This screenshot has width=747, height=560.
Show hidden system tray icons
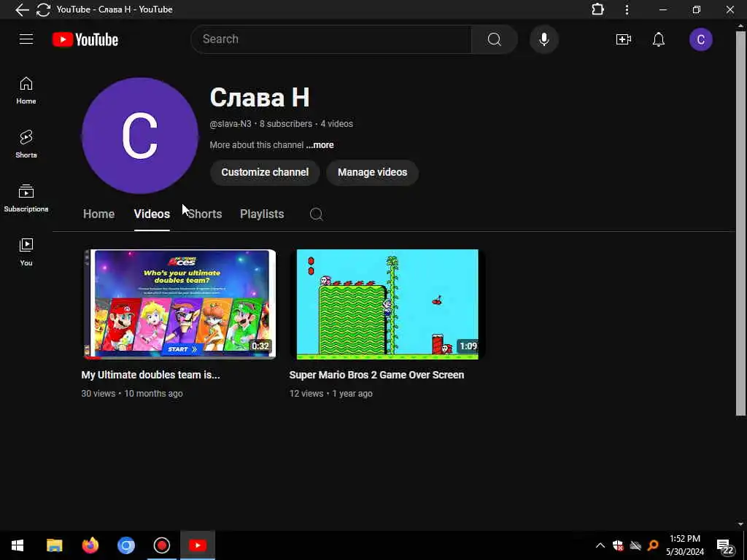[600, 545]
